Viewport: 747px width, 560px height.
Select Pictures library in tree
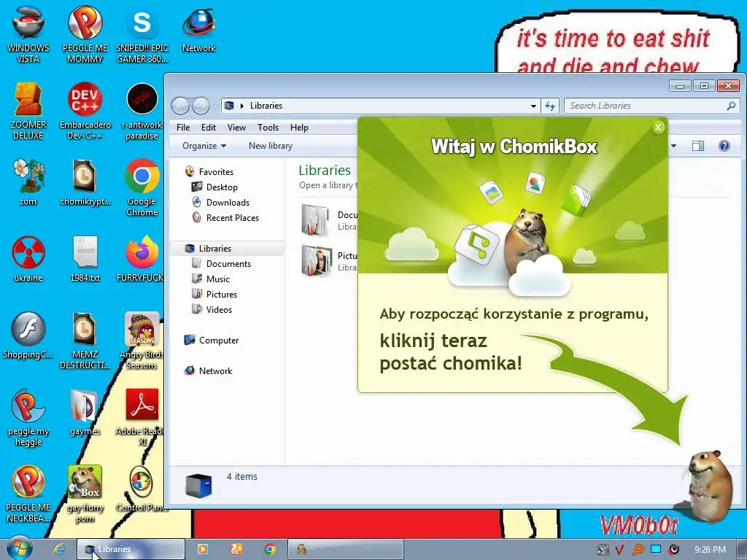click(x=214, y=295)
